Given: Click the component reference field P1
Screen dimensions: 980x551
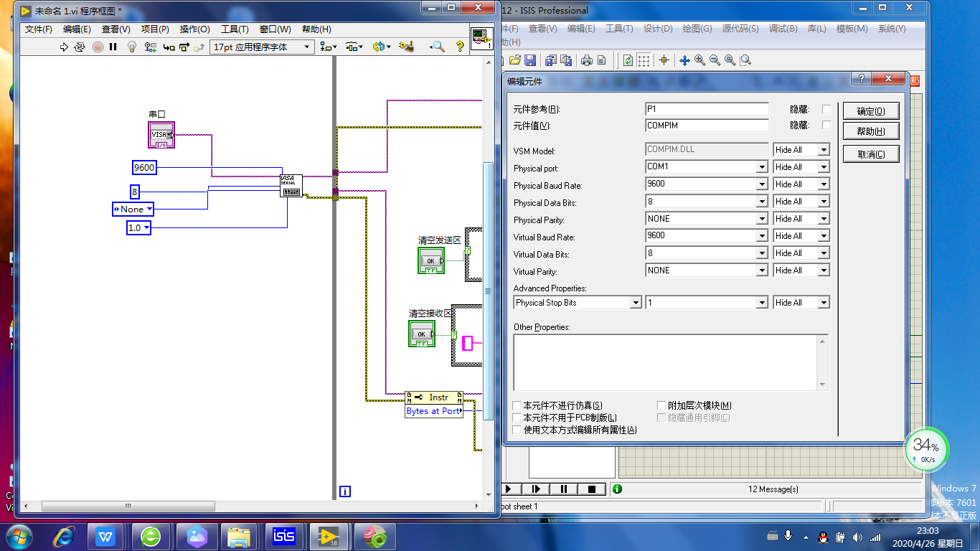Looking at the screenshot, I should (707, 109).
